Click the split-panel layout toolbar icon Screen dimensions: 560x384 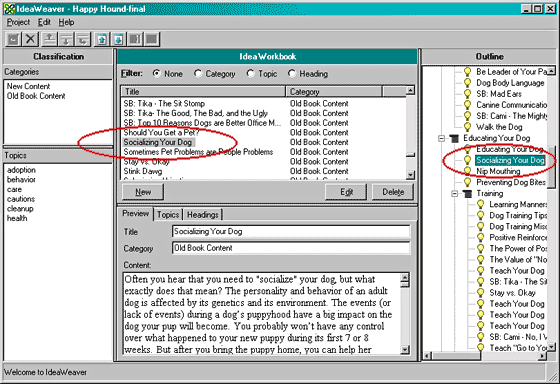135,39
